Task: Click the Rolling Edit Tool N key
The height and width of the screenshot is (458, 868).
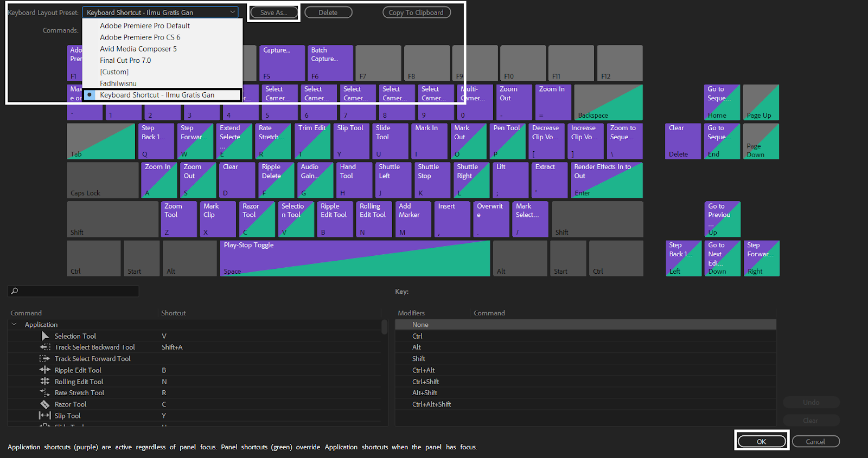Action: coord(374,220)
